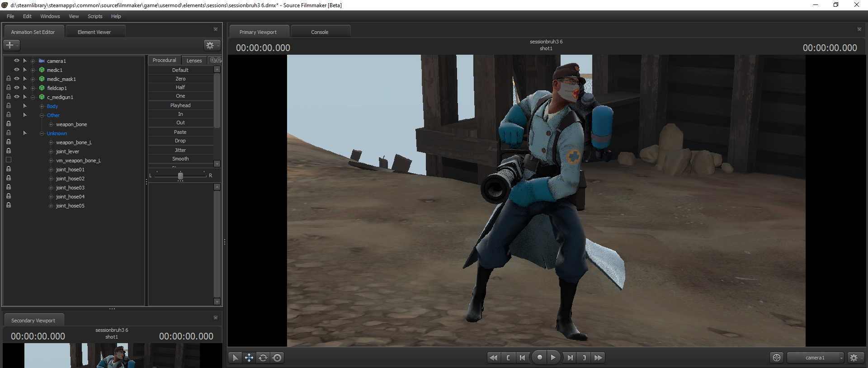The height and width of the screenshot is (368, 868).
Task: Click the L/R balance slider handle
Action: coord(180,176)
